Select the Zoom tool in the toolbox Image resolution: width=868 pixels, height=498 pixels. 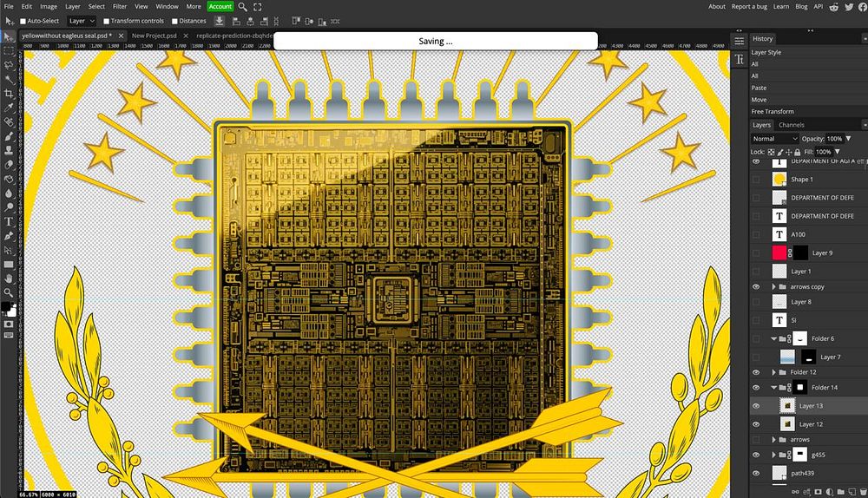click(9, 292)
